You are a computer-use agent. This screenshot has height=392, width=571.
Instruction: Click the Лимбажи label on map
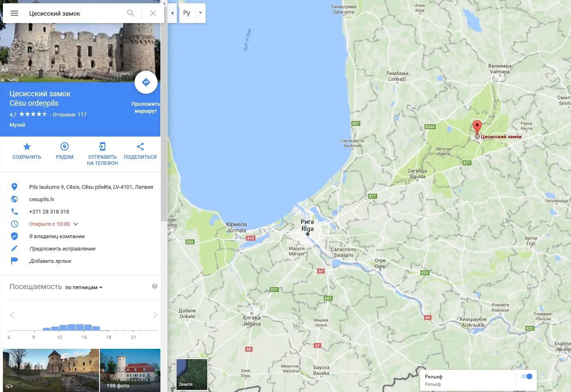pos(397,76)
